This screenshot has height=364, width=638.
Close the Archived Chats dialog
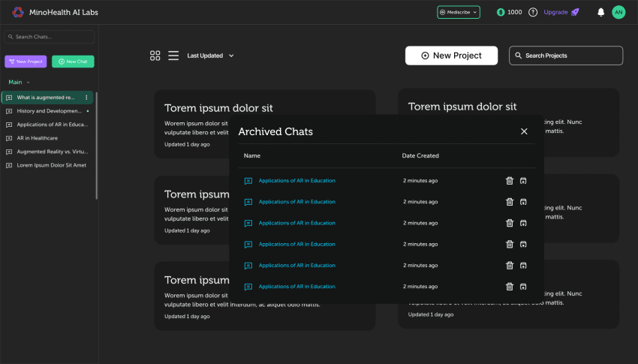point(524,131)
